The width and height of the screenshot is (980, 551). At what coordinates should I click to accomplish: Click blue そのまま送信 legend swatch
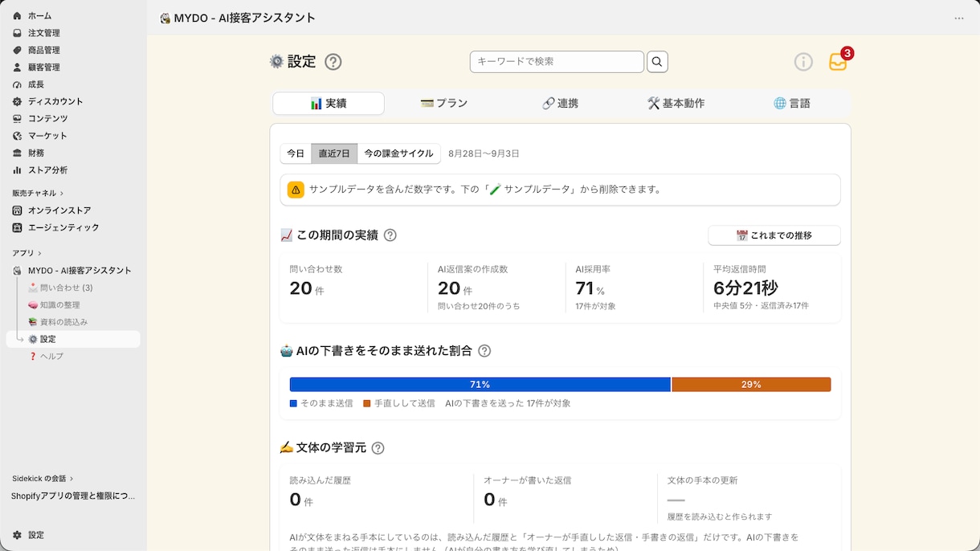tap(293, 403)
